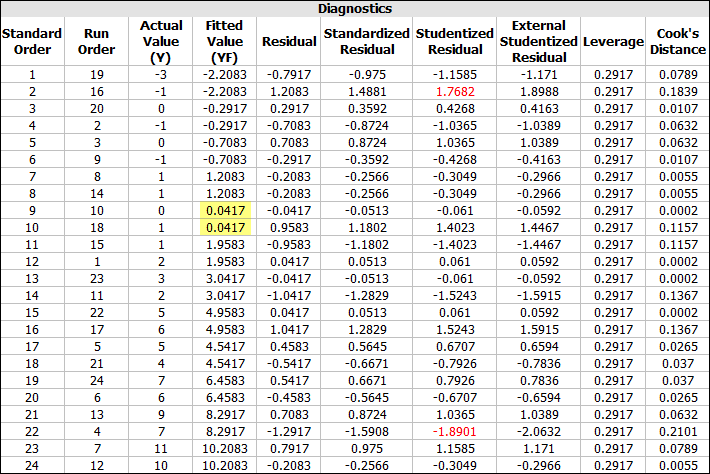Select the Run Order column header

tap(97, 41)
